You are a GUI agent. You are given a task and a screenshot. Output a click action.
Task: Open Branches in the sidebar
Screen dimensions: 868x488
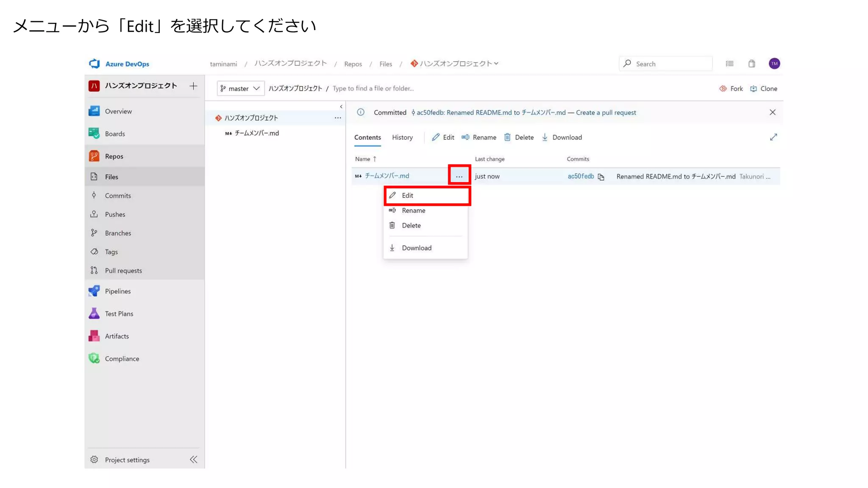pos(145,233)
